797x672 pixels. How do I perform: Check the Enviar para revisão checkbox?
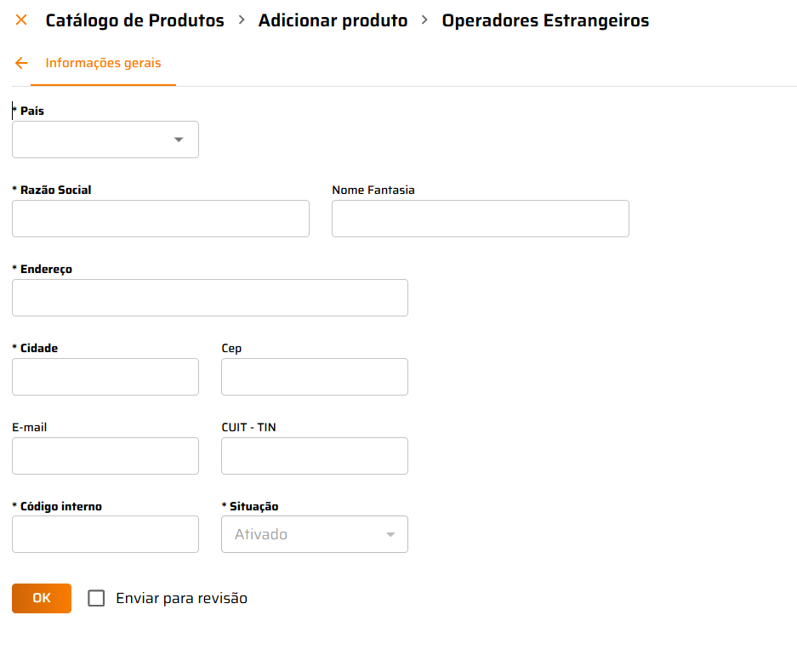click(97, 598)
